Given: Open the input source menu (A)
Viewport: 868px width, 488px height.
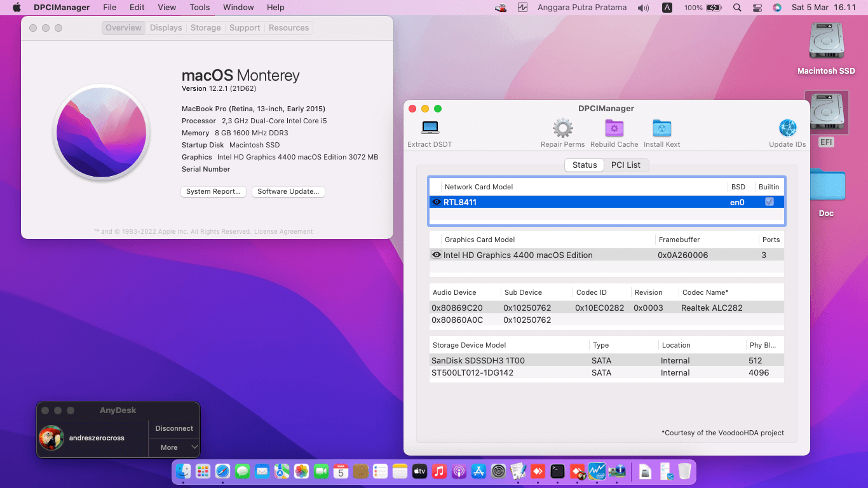Looking at the screenshot, I should pos(667,8).
